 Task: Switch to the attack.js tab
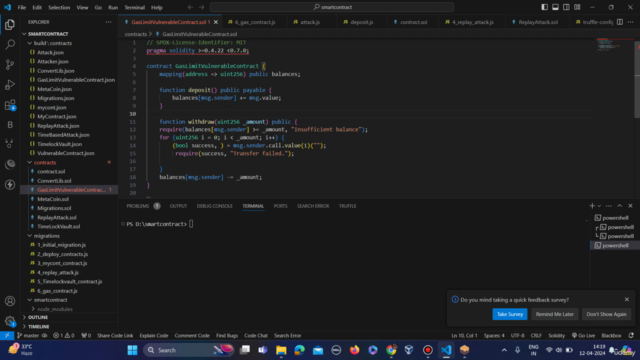click(x=310, y=22)
